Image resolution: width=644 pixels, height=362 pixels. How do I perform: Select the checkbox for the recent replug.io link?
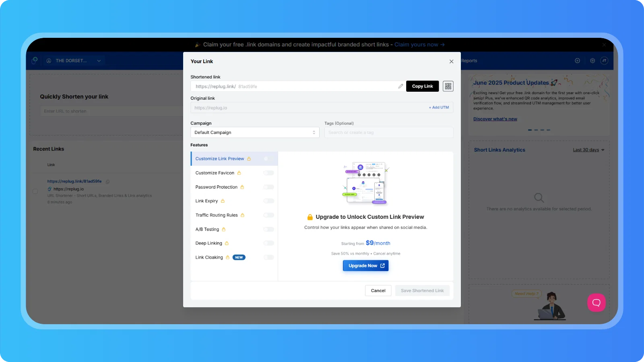(x=35, y=191)
